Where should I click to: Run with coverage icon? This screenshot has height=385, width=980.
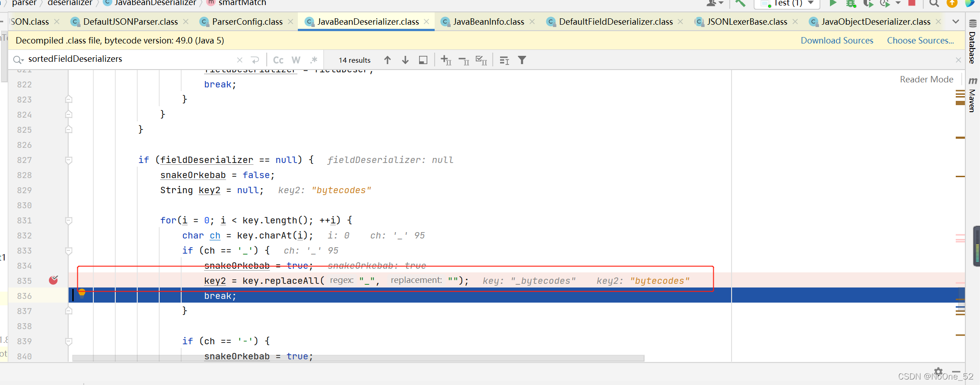click(x=868, y=3)
